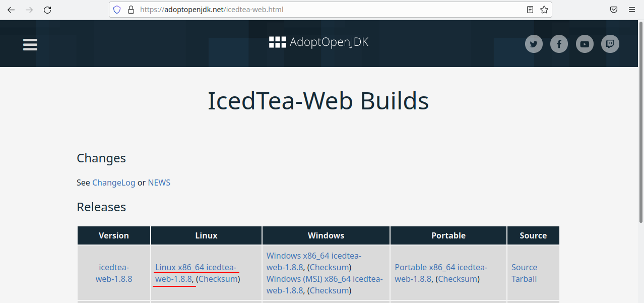Open AdoptOpenJDK Facebook page
Viewport: 644px width, 303px height.
tap(559, 44)
